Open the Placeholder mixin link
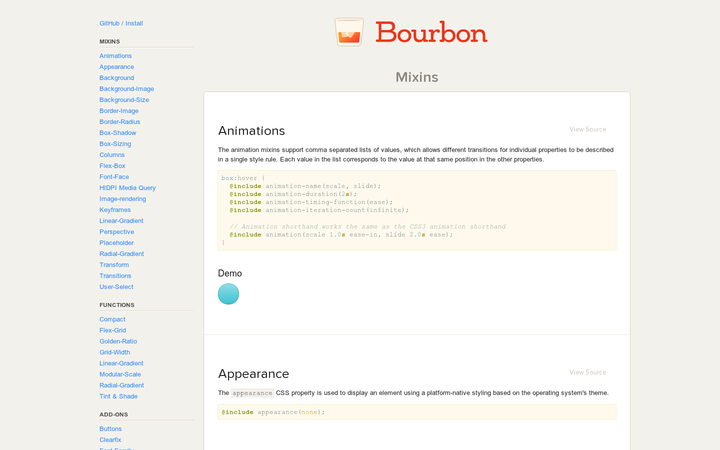 click(117, 243)
